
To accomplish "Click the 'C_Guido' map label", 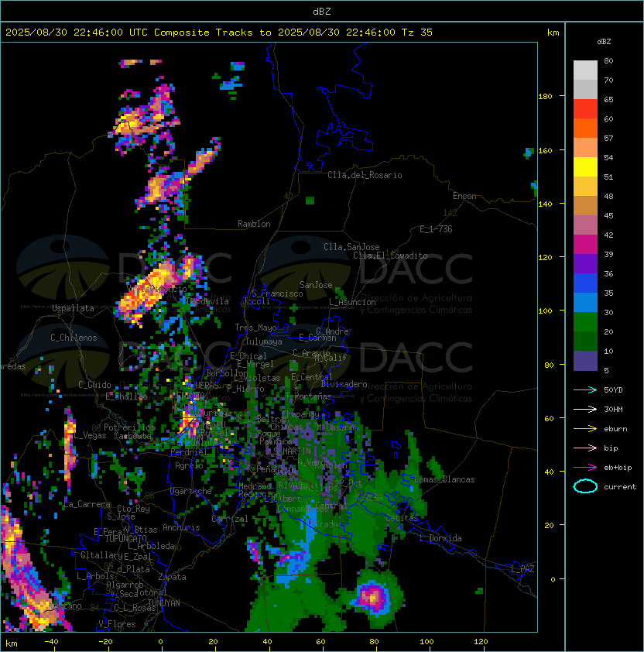I will pos(94,385).
